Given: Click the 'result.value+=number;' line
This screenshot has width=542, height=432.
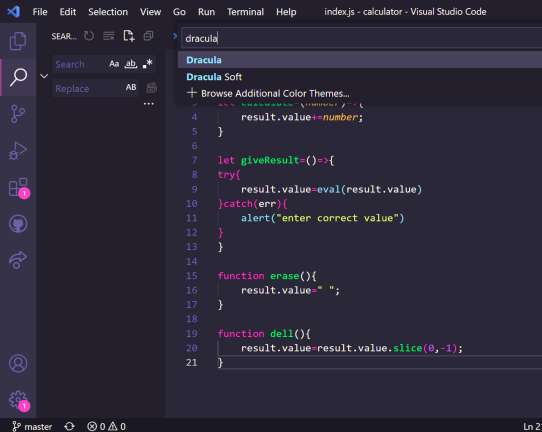Looking at the screenshot, I should (302, 117).
